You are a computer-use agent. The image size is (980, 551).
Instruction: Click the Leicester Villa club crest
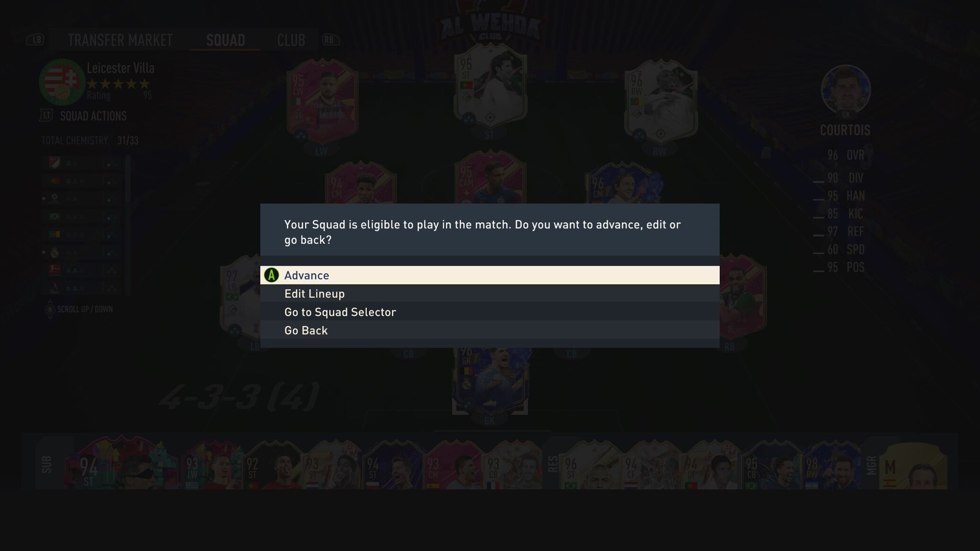click(62, 82)
